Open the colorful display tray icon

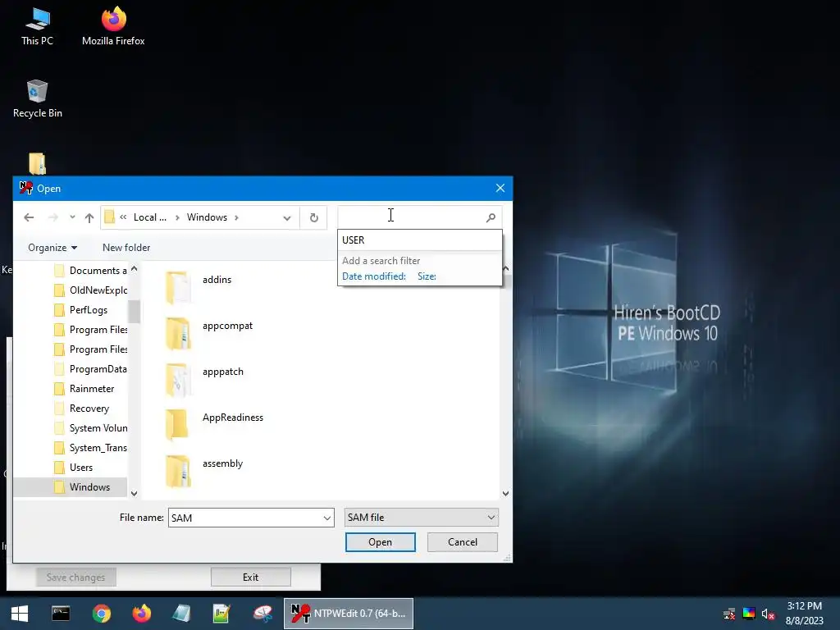point(748,614)
